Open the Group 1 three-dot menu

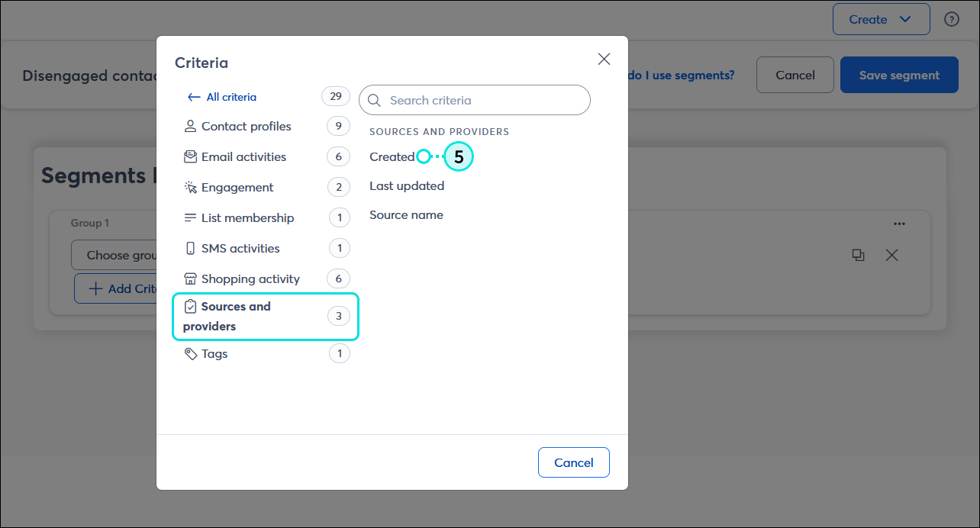899,224
